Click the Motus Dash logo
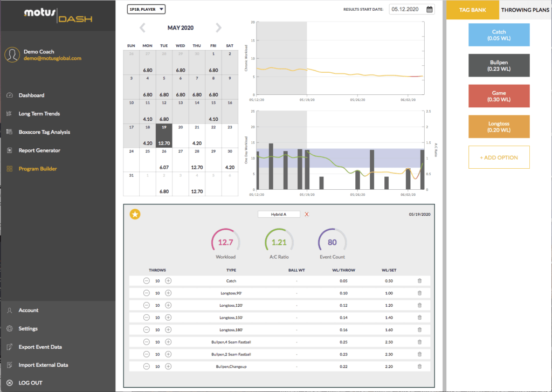 coord(58,16)
